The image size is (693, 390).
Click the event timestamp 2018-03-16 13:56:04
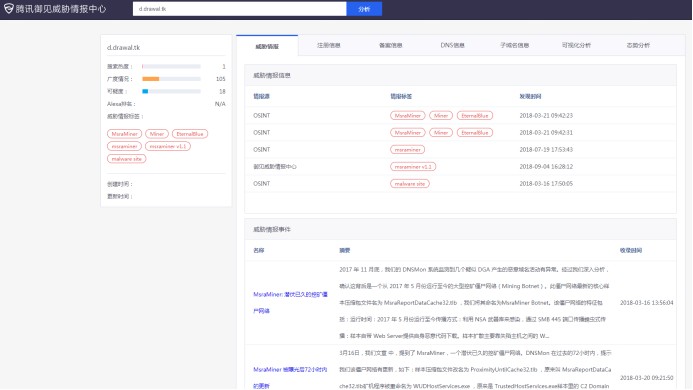tap(647, 302)
